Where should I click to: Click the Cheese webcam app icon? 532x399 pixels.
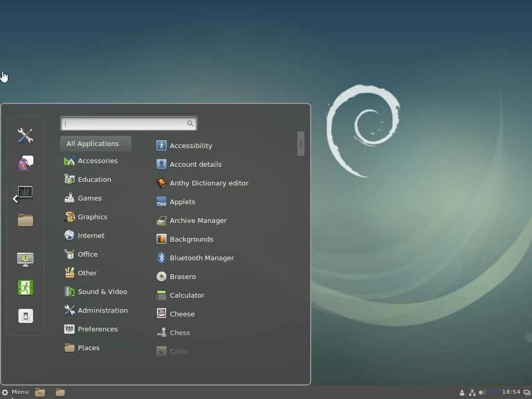162,314
